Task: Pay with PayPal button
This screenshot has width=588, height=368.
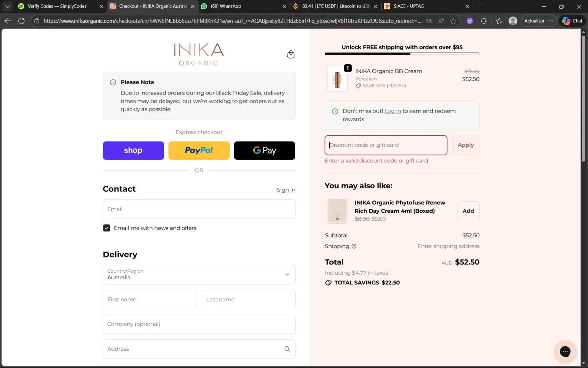Action: 199,151
